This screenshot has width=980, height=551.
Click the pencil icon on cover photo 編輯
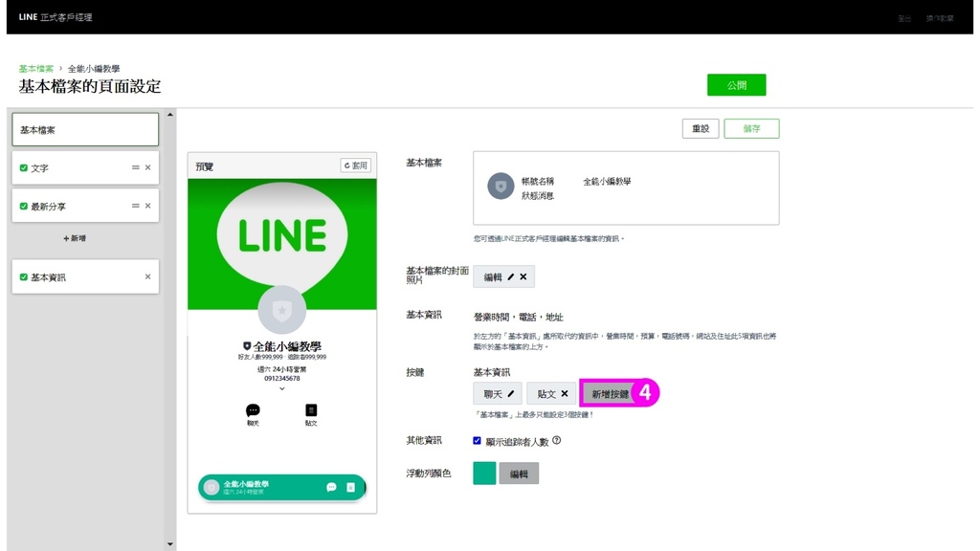click(x=511, y=276)
